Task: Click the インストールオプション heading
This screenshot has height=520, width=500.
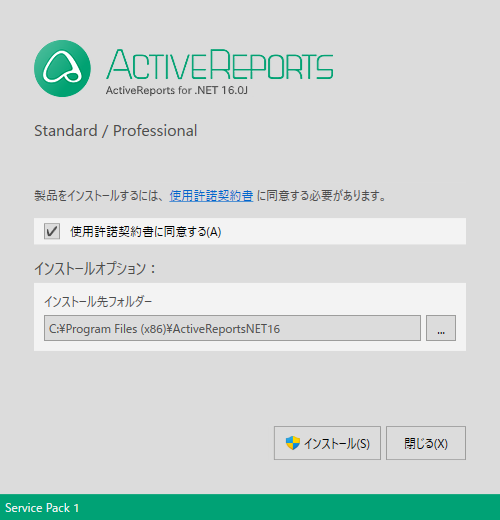Action: pyautogui.click(x=95, y=269)
